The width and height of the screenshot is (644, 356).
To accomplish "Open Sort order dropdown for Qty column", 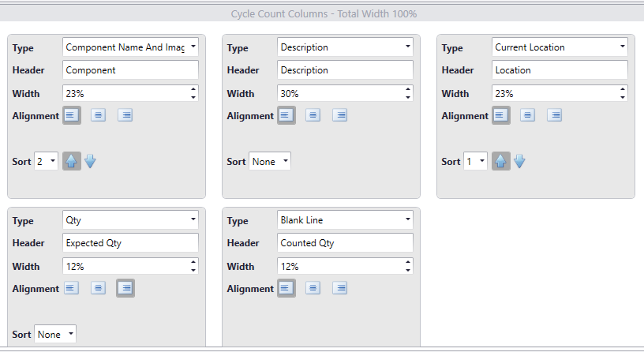I will [x=55, y=334].
